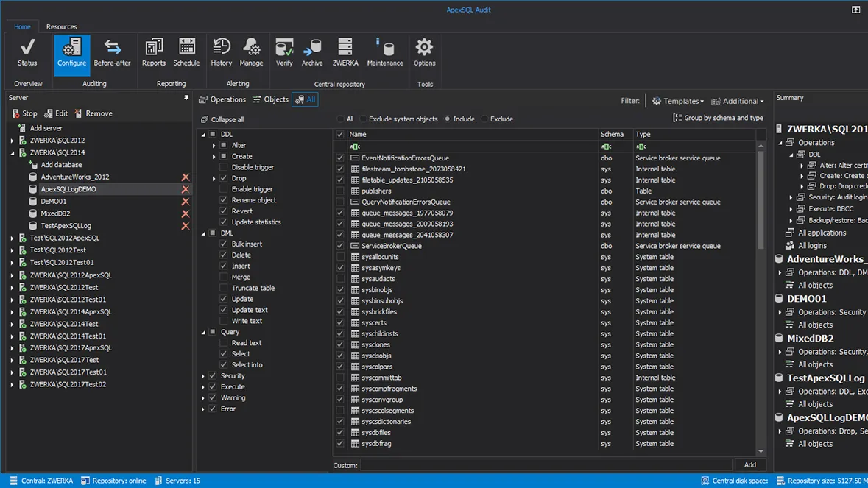Click the Custom object input field
Screen dimensions: 868x488
546,465
